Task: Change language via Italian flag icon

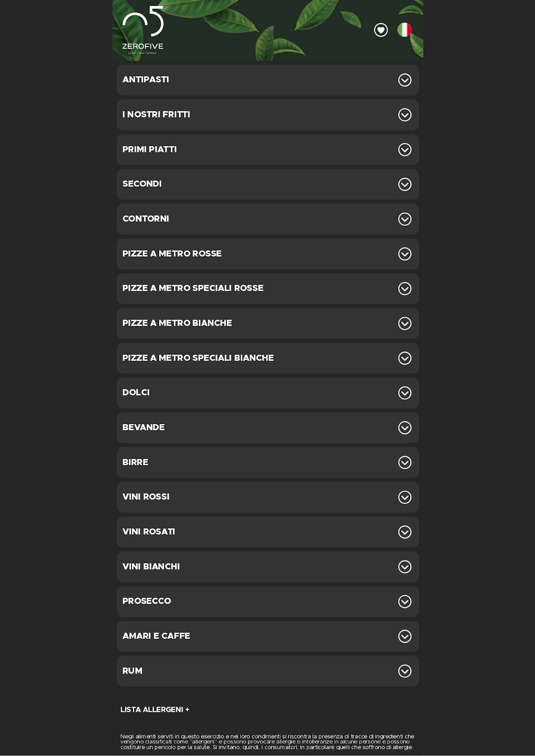Action: pyautogui.click(x=404, y=30)
